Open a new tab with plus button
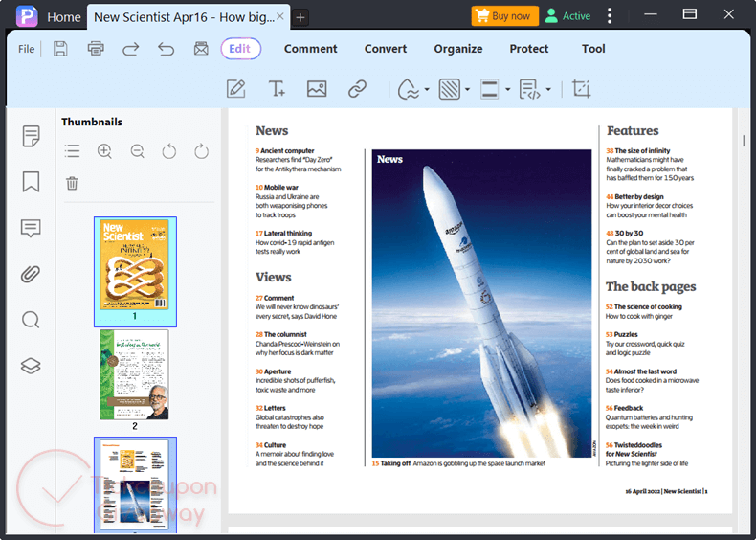 click(x=300, y=18)
